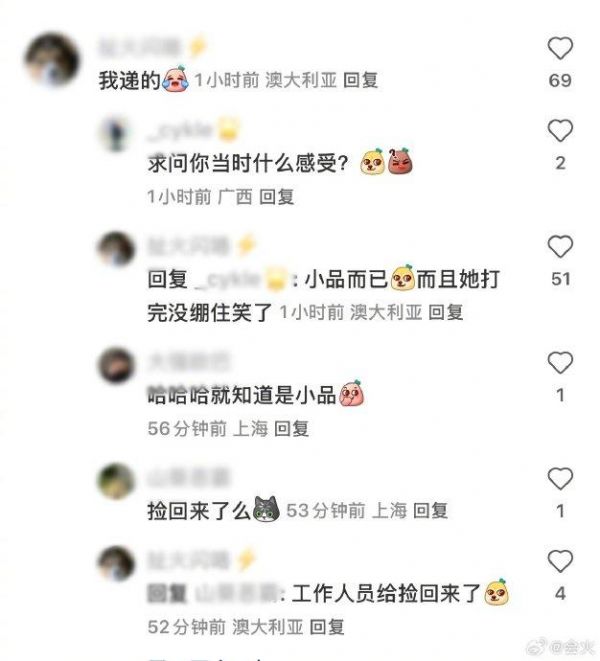
Task: Open avatar of the 广西 commenter
Action: pos(116,132)
